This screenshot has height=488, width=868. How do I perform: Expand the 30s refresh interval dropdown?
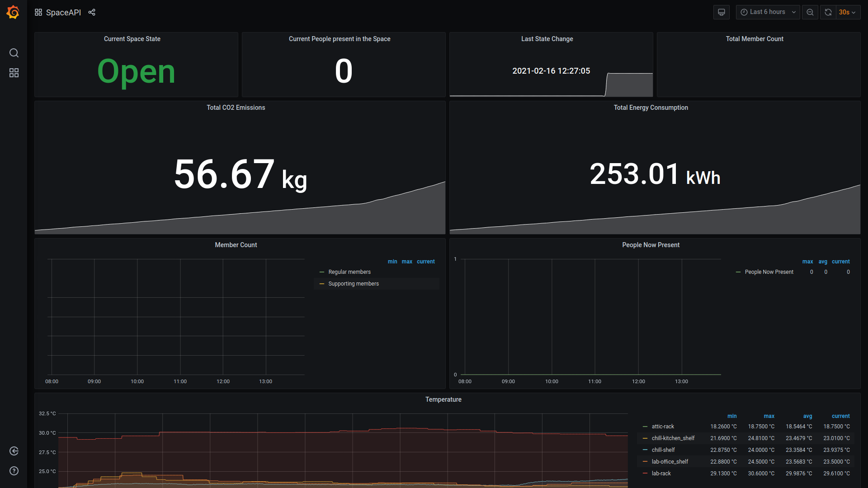pyautogui.click(x=847, y=12)
